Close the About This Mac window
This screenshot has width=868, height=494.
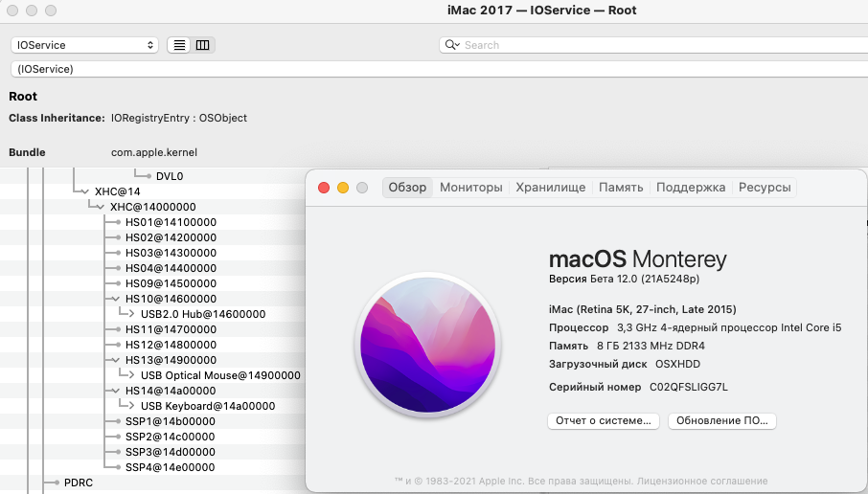(324, 188)
